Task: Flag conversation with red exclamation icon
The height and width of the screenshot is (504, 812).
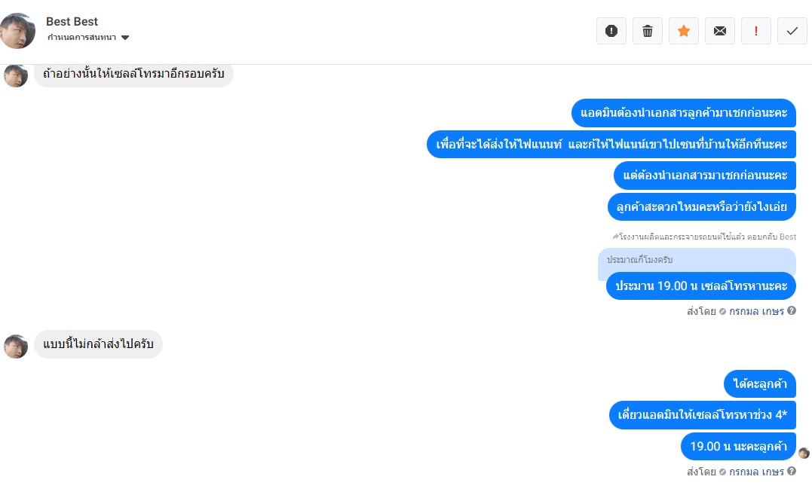Action: (756, 31)
